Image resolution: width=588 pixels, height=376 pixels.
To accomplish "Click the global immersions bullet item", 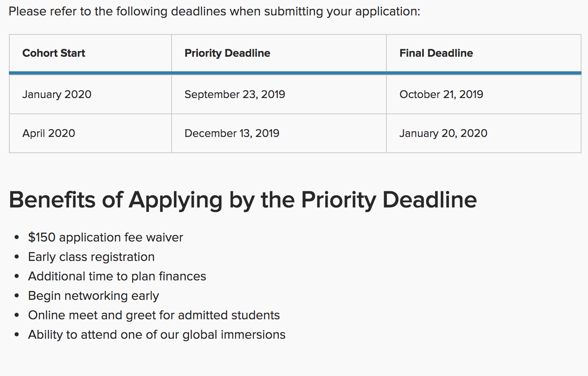I will (157, 335).
